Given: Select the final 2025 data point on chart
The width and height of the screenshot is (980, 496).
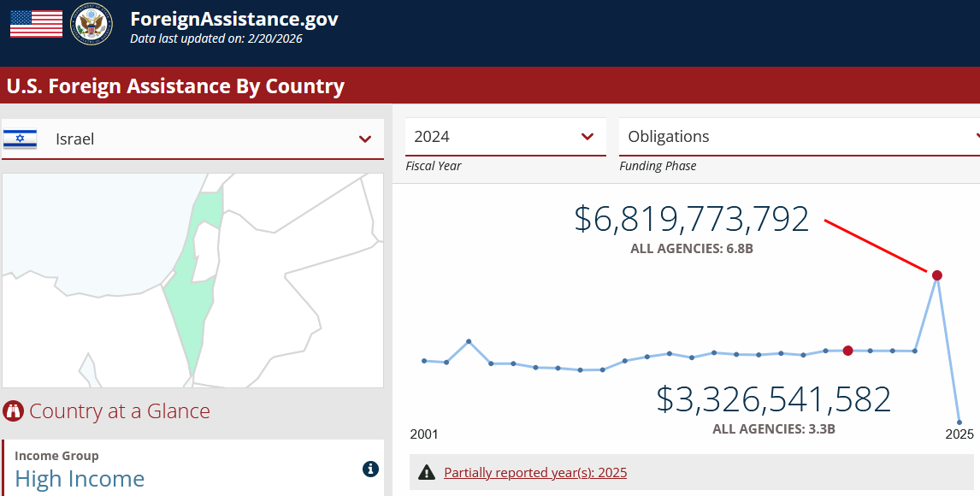Looking at the screenshot, I should click(x=959, y=422).
